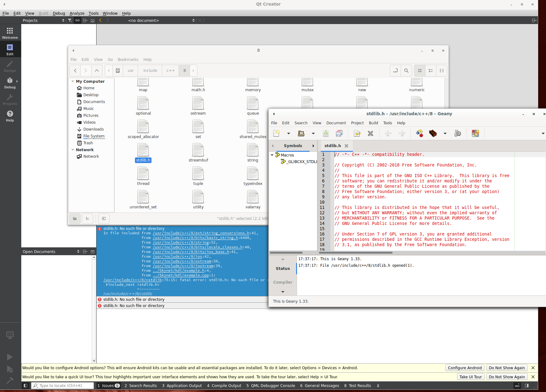Click the Type to locate input field

[x=62, y=386]
